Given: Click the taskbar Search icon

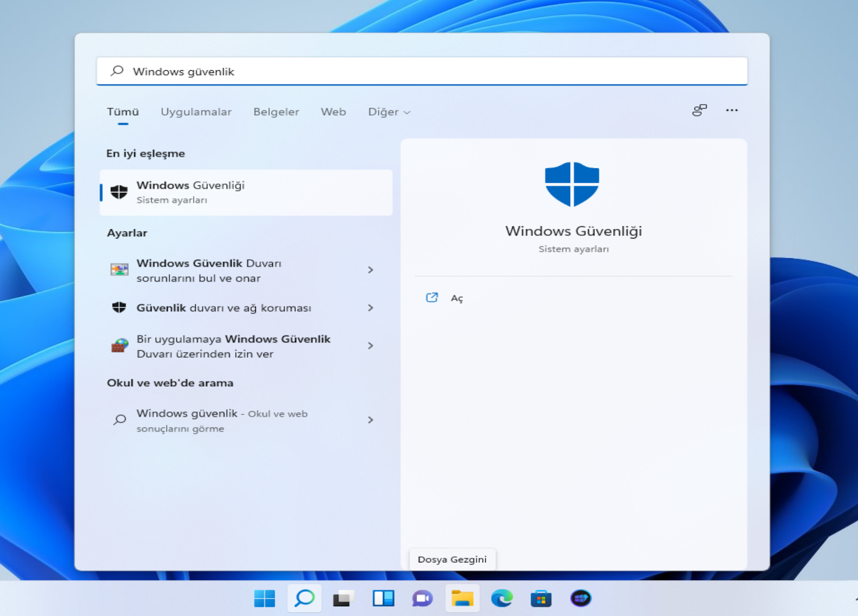Looking at the screenshot, I should pyautogui.click(x=305, y=598).
